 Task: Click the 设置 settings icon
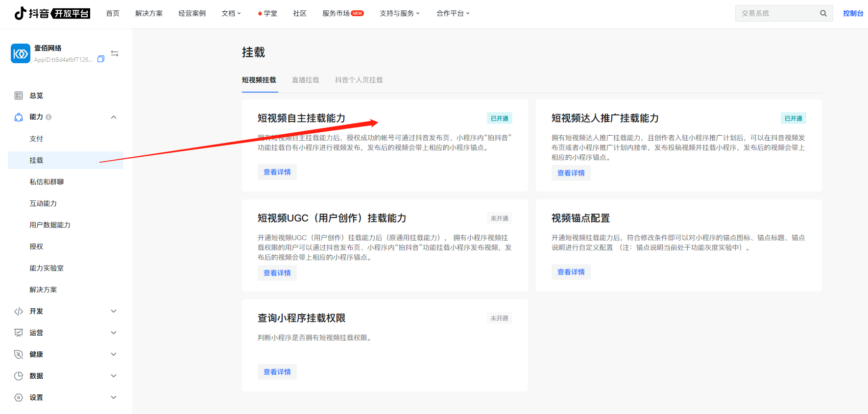19,397
